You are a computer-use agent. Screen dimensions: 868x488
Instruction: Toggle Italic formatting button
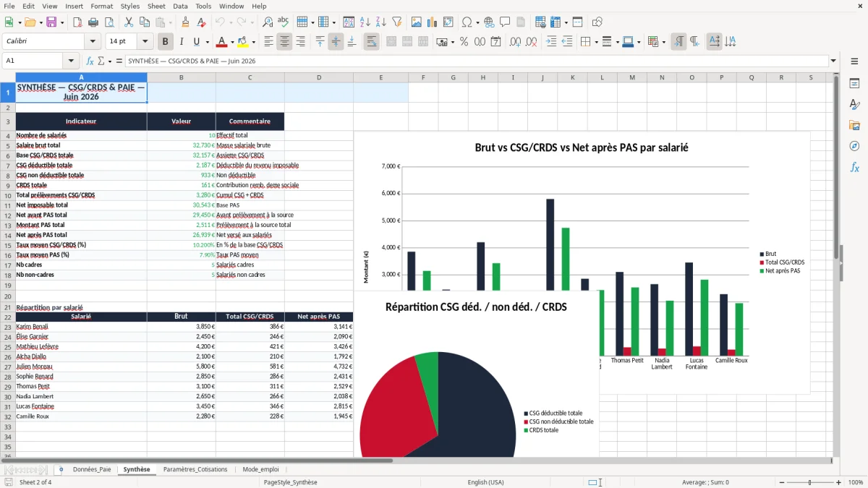[182, 42]
